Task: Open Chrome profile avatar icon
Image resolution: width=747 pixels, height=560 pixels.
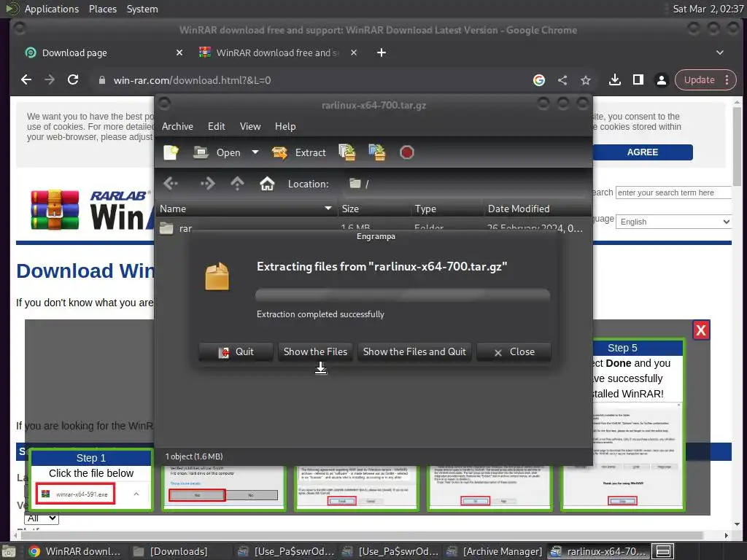Action: [x=661, y=80]
